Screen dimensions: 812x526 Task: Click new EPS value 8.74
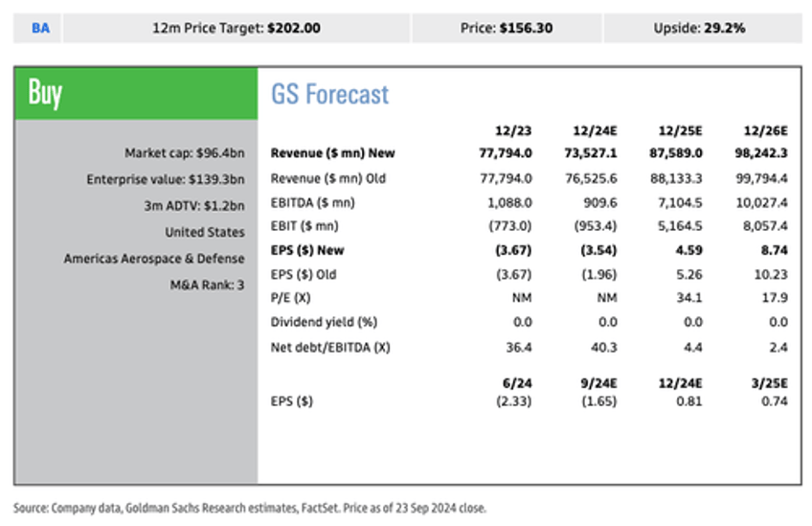click(775, 250)
